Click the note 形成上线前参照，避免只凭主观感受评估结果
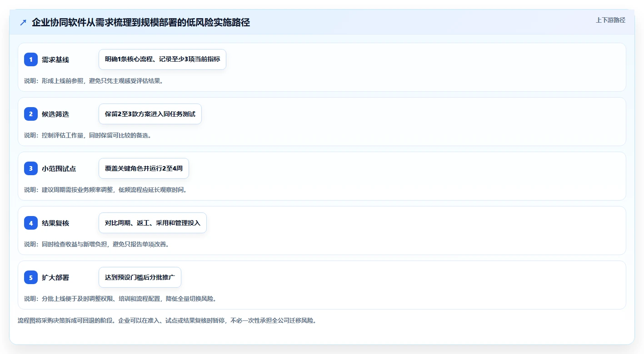 [x=93, y=81]
